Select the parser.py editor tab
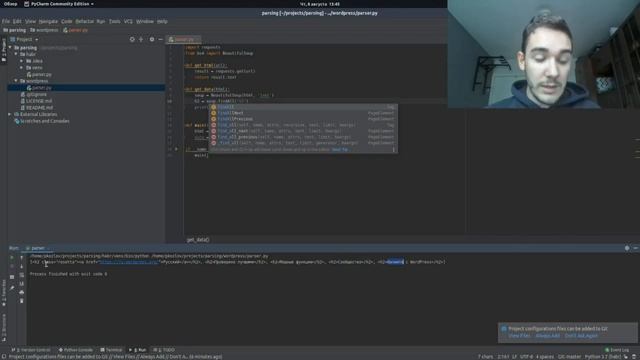The height and width of the screenshot is (360, 640). 184,39
